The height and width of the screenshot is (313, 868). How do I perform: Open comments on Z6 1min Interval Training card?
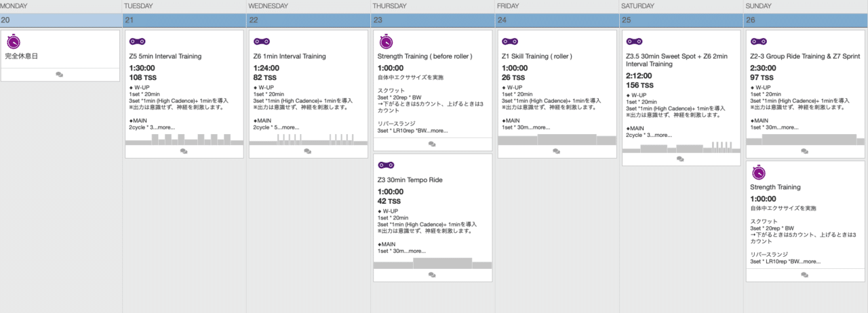309,152
